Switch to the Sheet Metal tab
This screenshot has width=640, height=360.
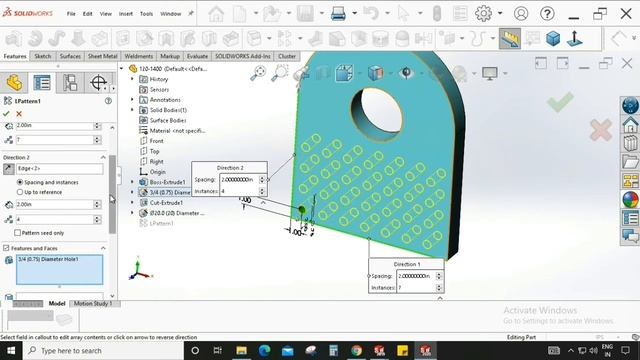click(102, 56)
